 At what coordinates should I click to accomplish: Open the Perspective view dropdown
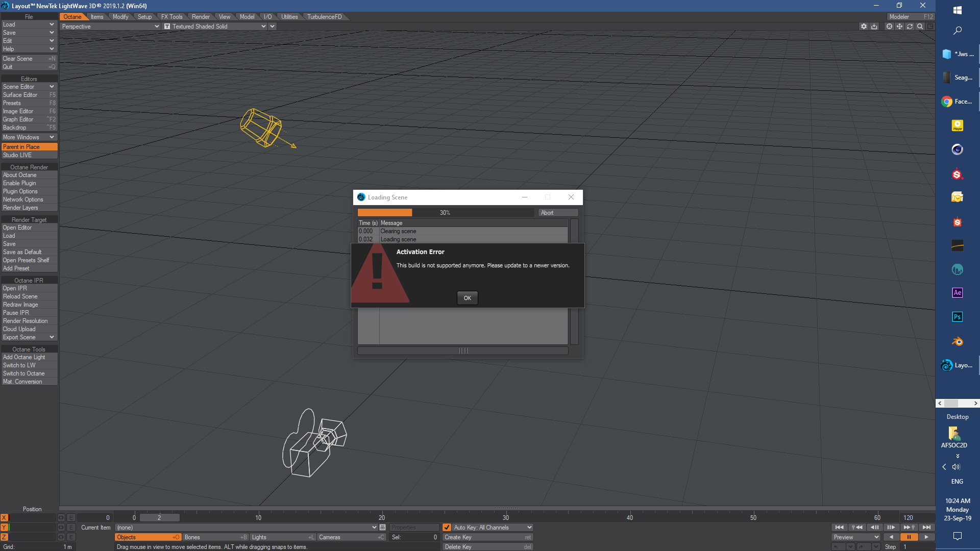[110, 27]
